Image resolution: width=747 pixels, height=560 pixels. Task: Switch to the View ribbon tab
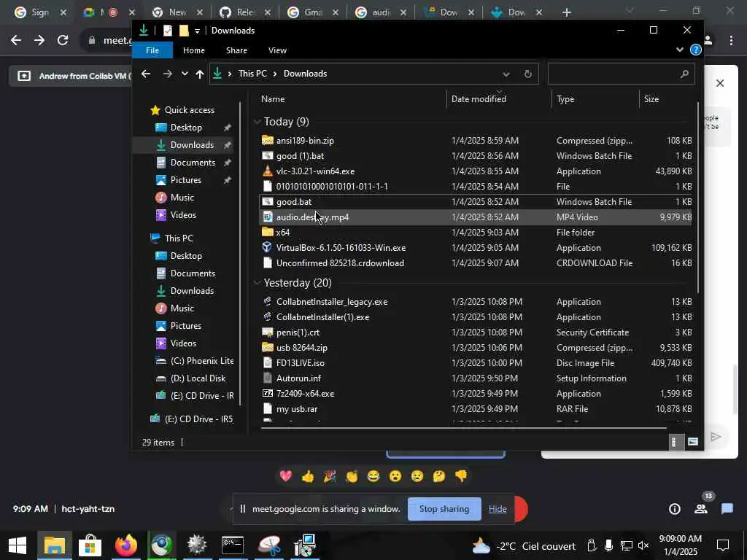coord(277,50)
